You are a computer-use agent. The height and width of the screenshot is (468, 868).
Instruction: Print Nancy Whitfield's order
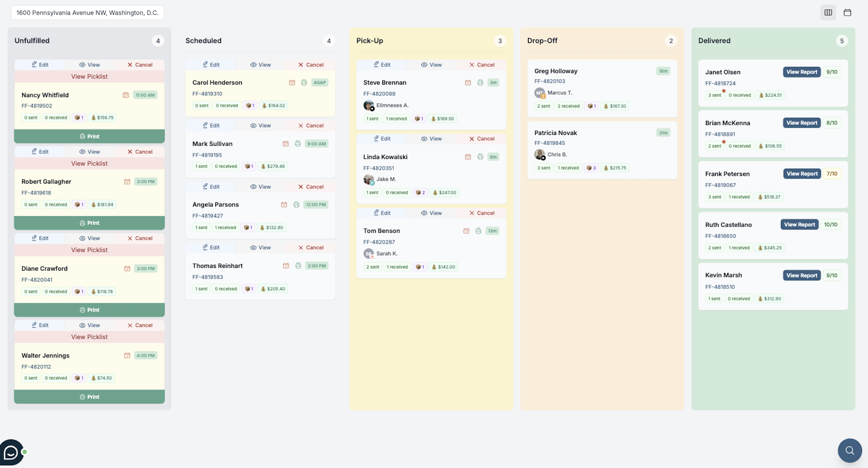89,136
